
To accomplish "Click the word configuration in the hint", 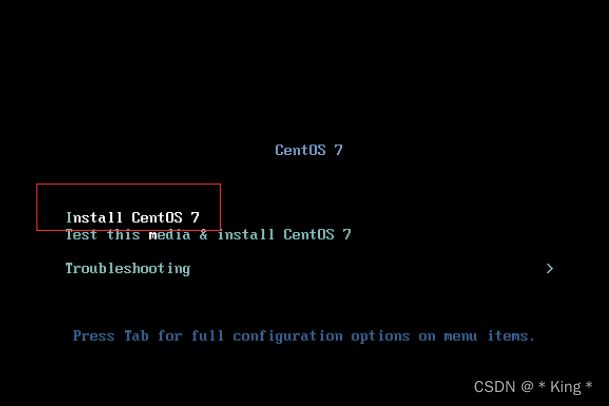I will pos(288,336).
